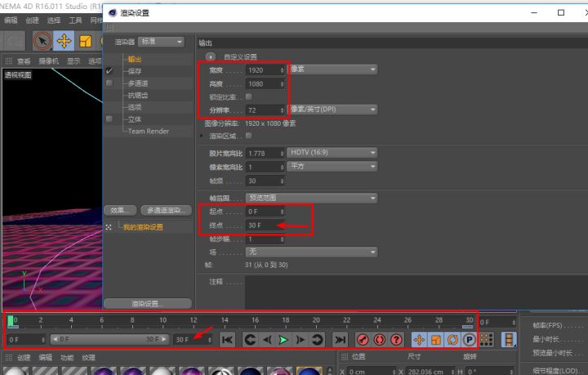Open the 摄像机 viewport menu

click(x=48, y=60)
